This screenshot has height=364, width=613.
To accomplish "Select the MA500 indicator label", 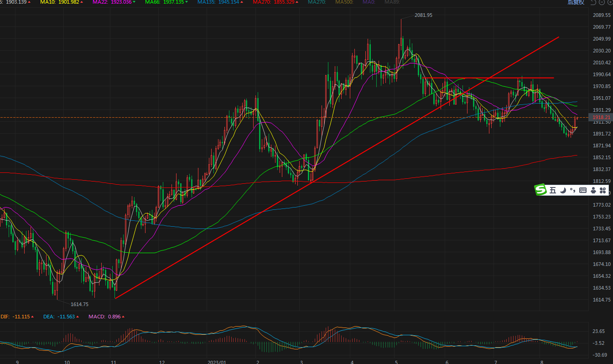I will tap(344, 2).
